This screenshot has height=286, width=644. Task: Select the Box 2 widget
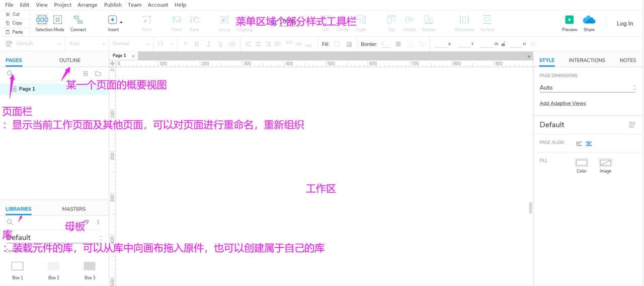tap(54, 270)
